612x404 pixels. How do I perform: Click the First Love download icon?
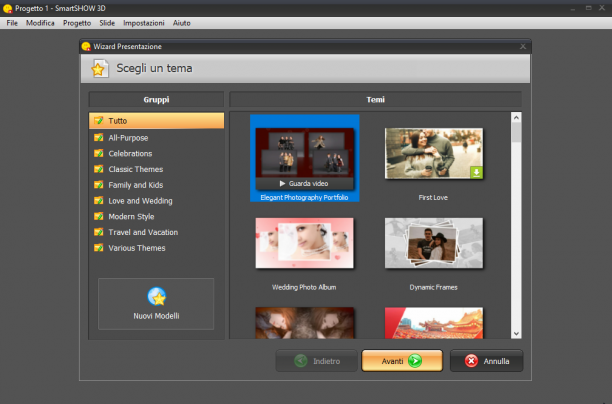[x=477, y=173]
